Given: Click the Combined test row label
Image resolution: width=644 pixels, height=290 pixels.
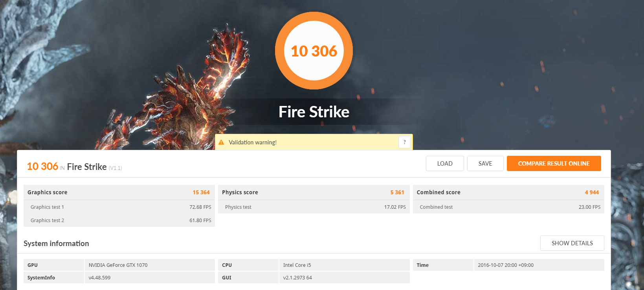Looking at the screenshot, I should click(436, 207).
